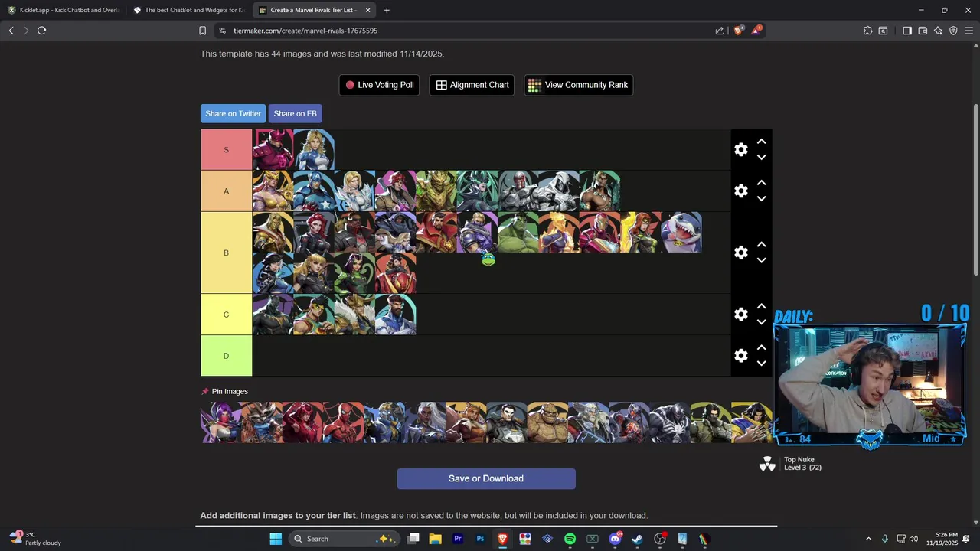
Task: Open the browser hamburger menu
Action: (x=969, y=31)
